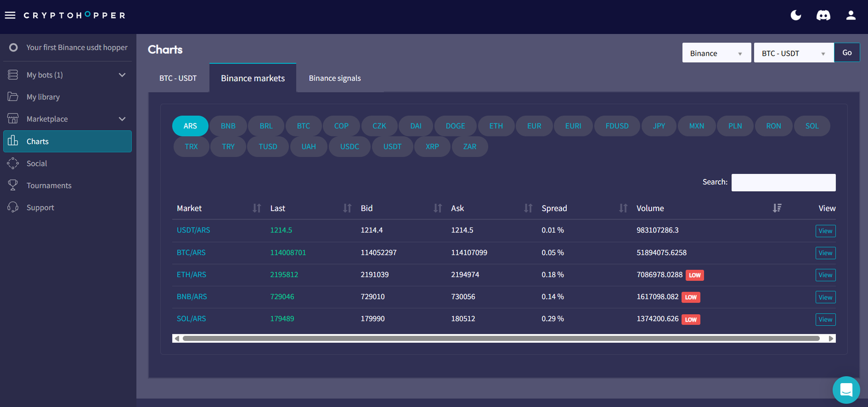Expand the Marketplace chevron

122,119
